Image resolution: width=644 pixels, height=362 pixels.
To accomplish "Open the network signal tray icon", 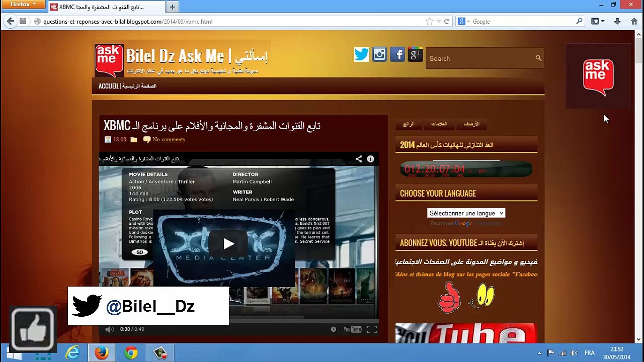I will (x=562, y=353).
